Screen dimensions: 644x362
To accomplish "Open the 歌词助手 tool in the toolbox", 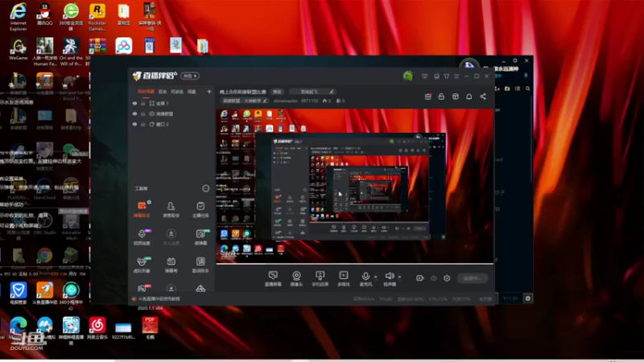I will [x=200, y=265].
